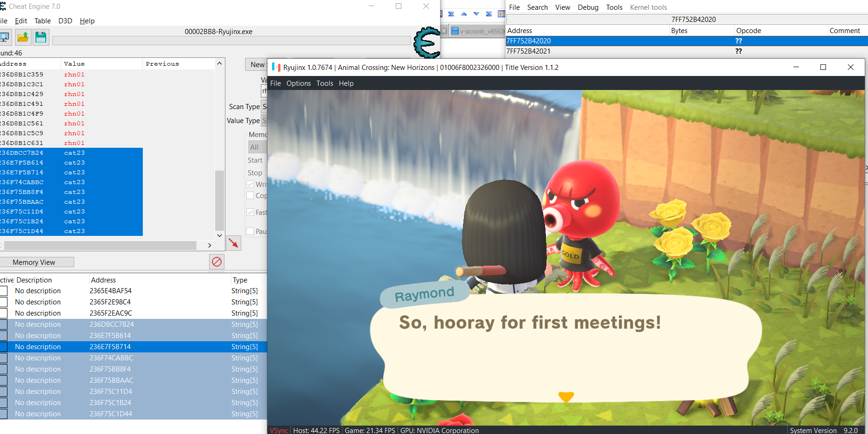Screen dimensions: 868x434
Task: Open the Ryujinx File menu
Action: point(275,83)
